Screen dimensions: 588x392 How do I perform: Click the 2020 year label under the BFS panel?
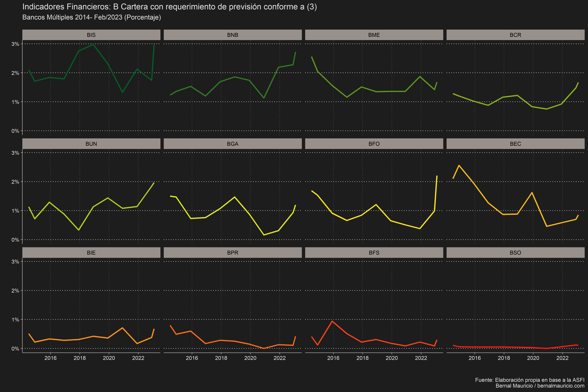tap(392, 358)
